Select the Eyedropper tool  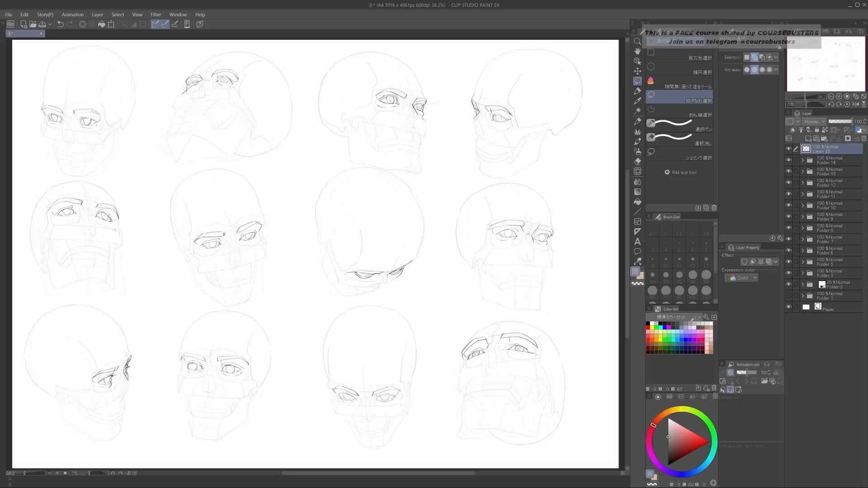637,101
